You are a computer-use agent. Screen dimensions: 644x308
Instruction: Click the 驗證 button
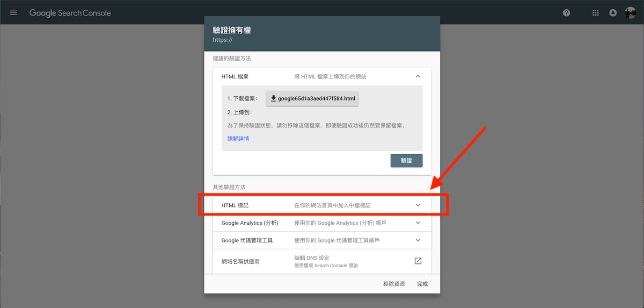click(406, 161)
